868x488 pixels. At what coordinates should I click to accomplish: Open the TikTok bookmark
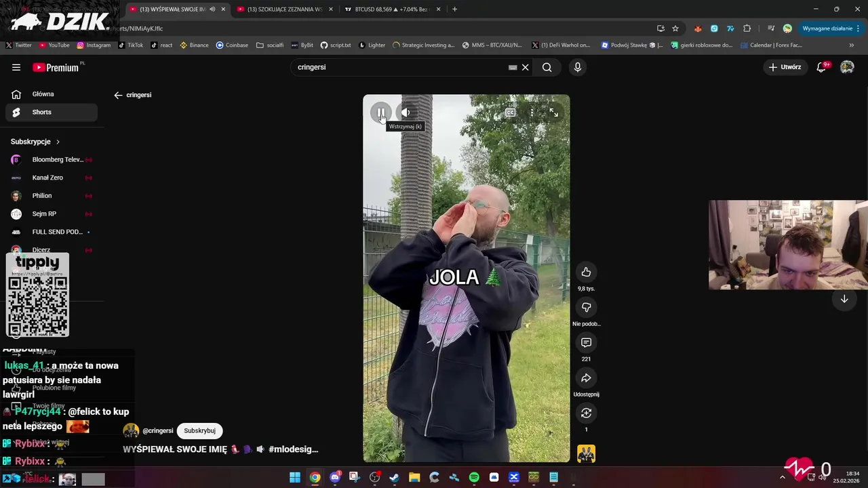[x=131, y=45]
